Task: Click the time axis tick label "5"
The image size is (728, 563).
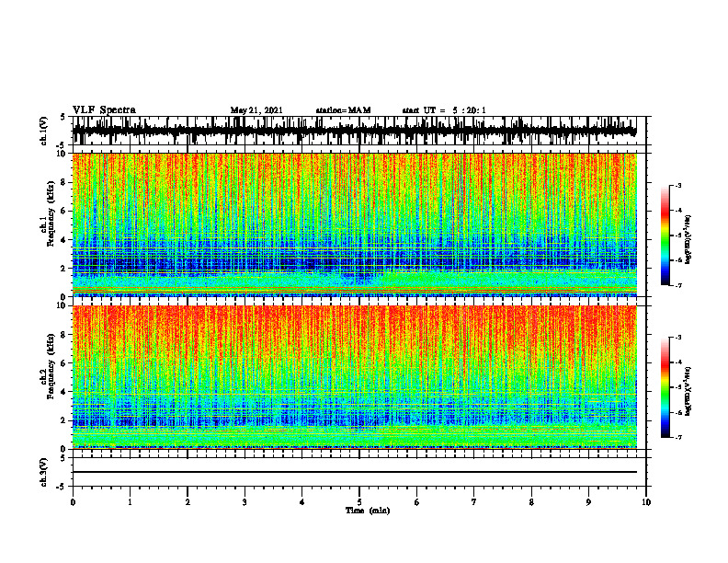Action: 359,502
